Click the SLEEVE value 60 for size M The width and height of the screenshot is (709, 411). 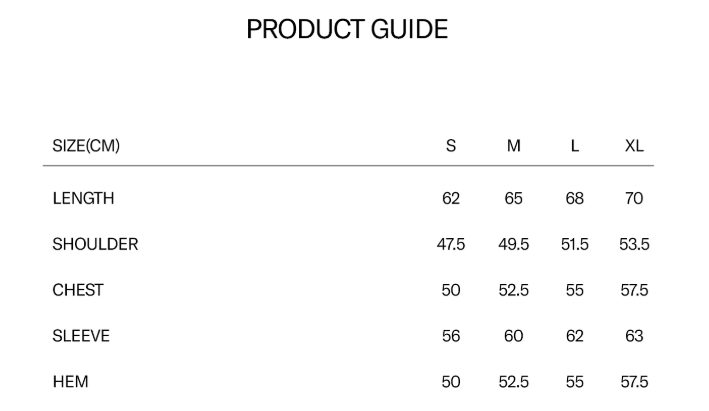tap(514, 336)
